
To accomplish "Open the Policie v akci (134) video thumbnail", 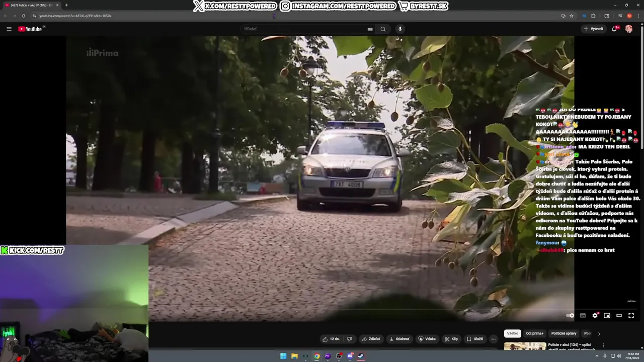I will pyautogui.click(x=525, y=346).
